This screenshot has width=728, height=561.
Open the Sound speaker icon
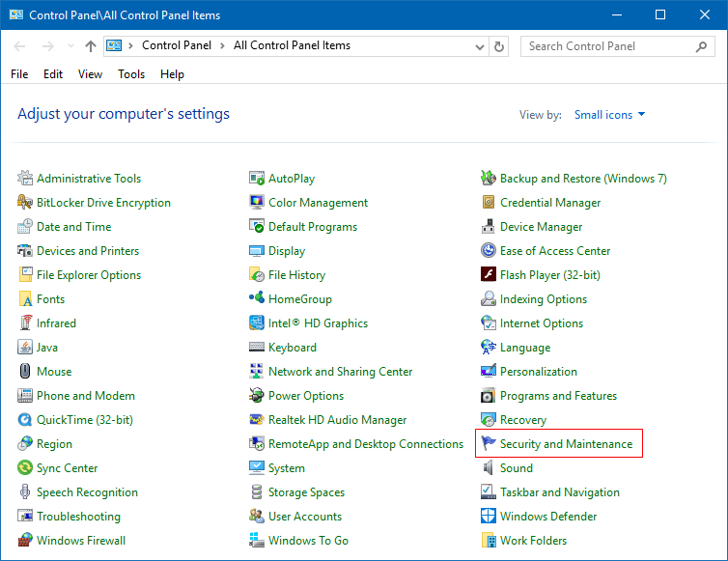coord(489,467)
